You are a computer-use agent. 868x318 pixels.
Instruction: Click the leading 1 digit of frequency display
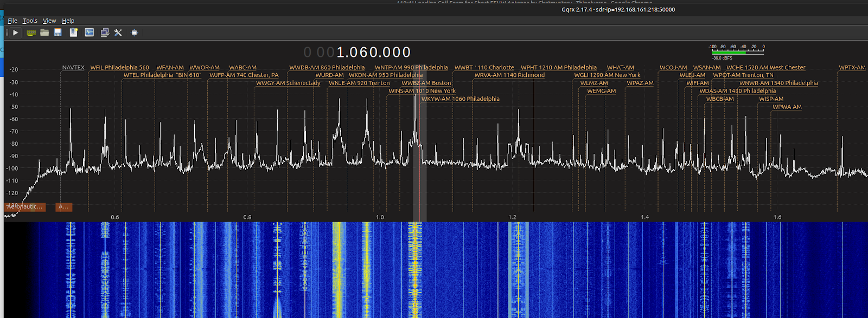(341, 53)
